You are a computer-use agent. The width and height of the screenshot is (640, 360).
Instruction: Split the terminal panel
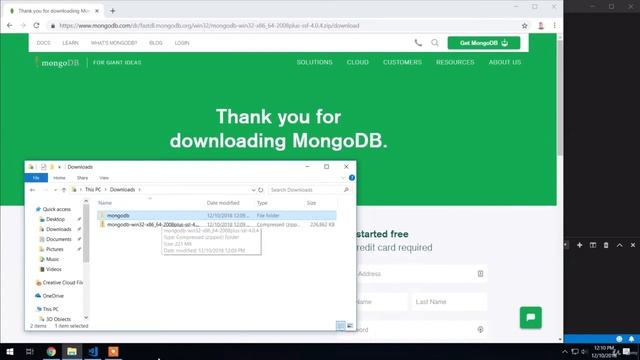pyautogui.click(x=593, y=245)
